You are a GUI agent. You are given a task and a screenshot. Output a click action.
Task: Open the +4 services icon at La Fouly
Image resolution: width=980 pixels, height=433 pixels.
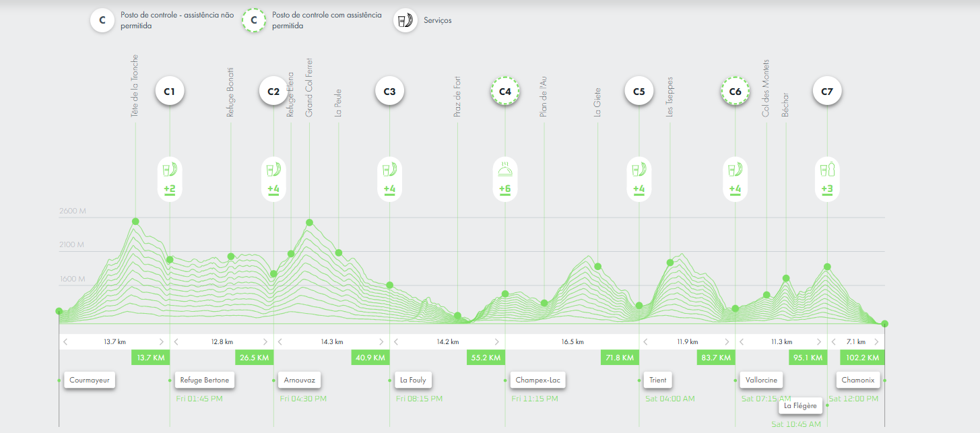point(389,179)
